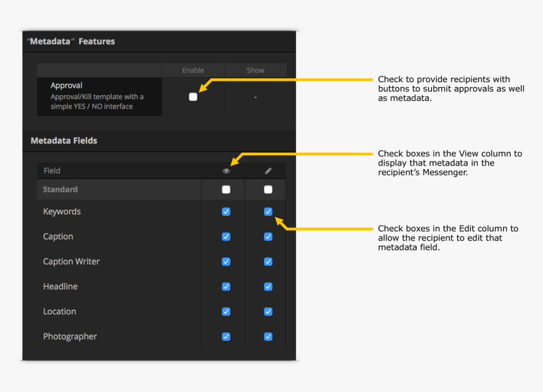Screen dimensions: 543x392
Task: Uncheck the Keywords view checkbox
Action: pyautogui.click(x=226, y=211)
